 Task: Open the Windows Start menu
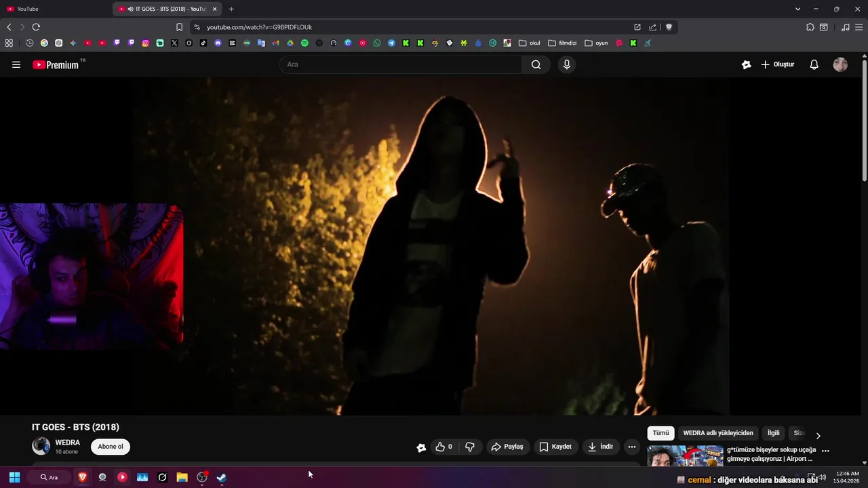14,477
